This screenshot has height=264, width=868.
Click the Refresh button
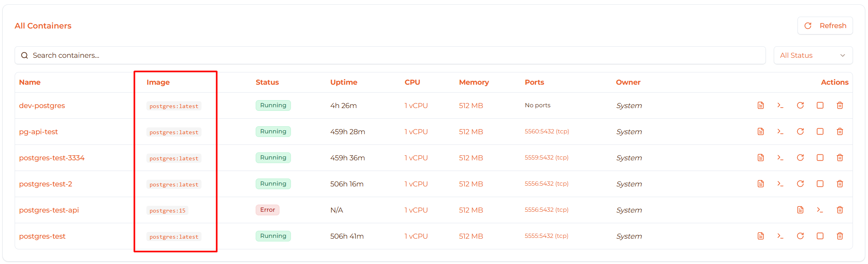click(x=825, y=26)
